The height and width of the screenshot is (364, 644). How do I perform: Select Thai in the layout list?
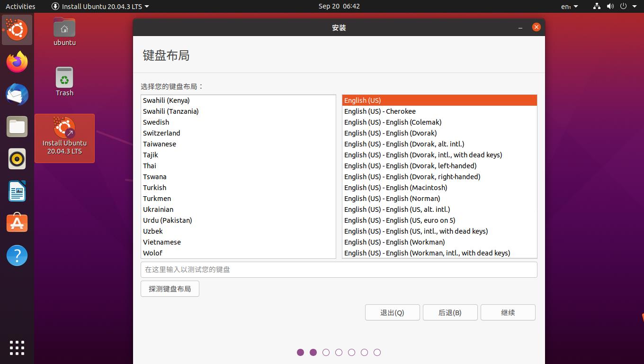click(238, 166)
